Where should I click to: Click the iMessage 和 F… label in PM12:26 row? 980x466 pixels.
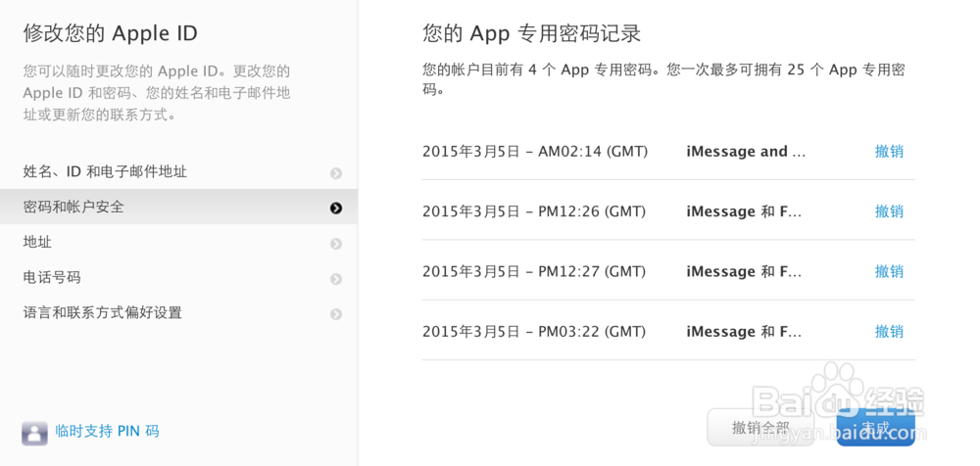click(x=744, y=211)
